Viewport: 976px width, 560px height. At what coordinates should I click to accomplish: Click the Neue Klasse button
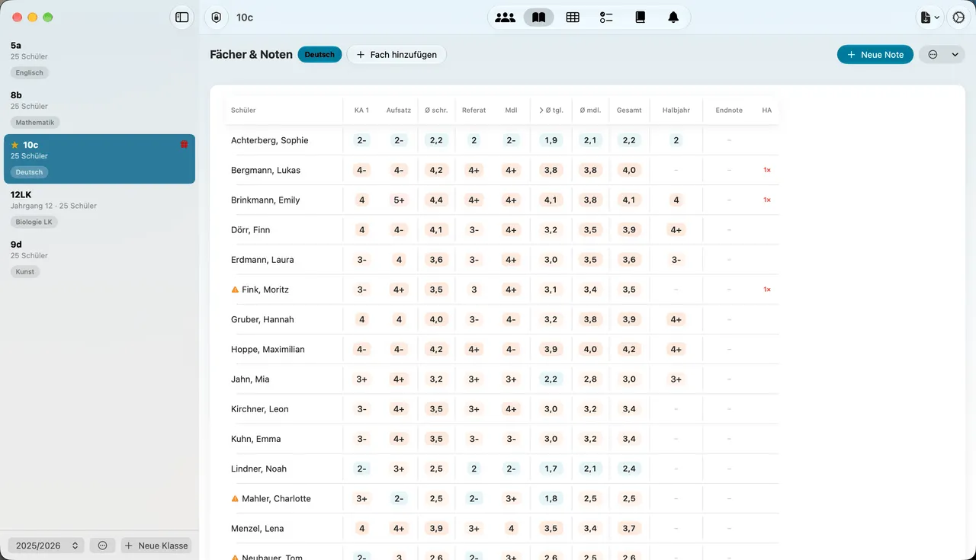click(x=156, y=546)
